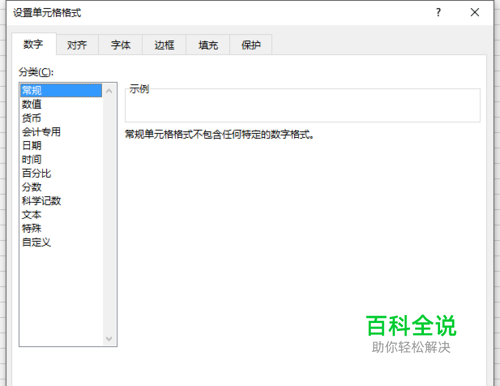This screenshot has width=500, height=386.
Task: Switch to the 字体 tab
Action: point(121,45)
